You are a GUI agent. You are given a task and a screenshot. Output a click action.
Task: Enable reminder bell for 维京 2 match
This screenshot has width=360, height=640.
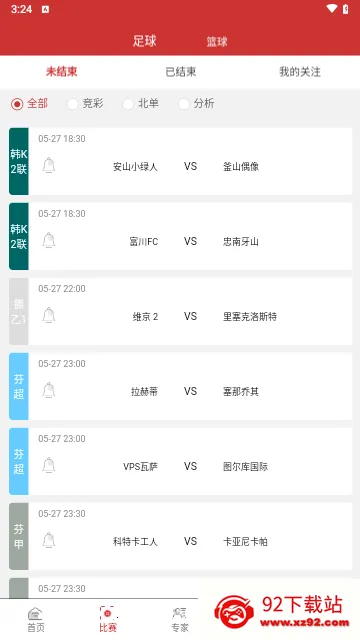pos(49,316)
